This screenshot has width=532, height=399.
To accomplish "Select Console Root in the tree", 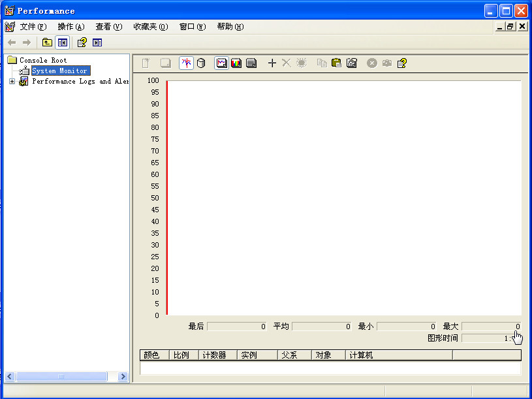I will coord(43,60).
